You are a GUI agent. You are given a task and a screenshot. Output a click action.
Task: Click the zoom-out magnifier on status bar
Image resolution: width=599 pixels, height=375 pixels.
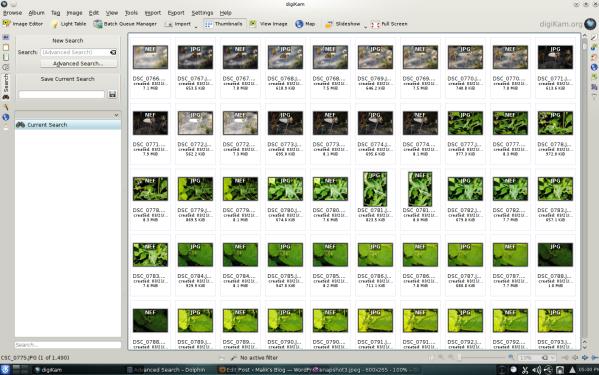(451, 358)
